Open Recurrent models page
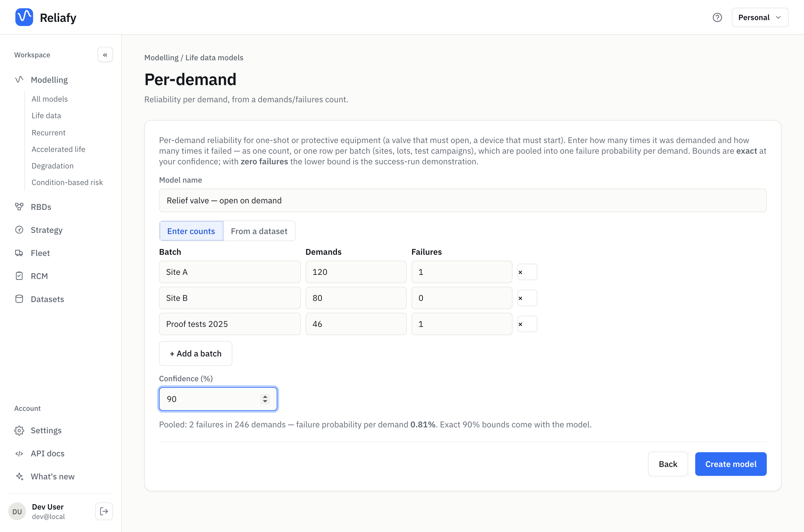Screen dimensions: 804x532 [x=48, y=132]
